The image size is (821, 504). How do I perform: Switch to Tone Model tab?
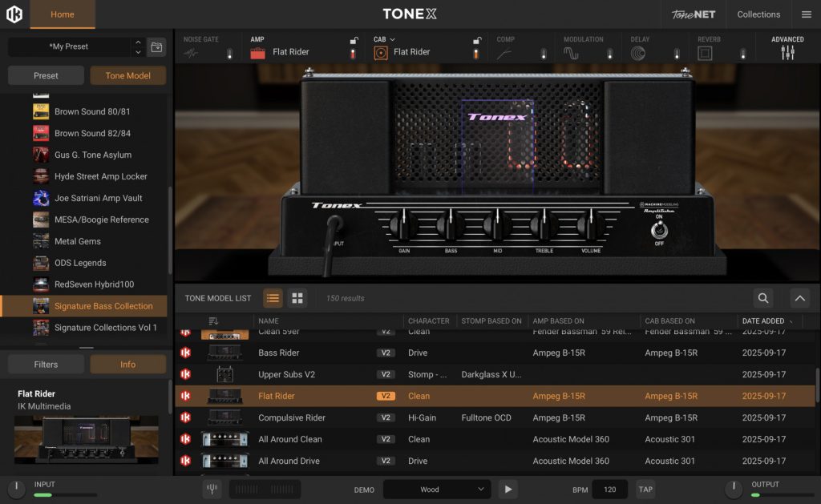[127, 75]
